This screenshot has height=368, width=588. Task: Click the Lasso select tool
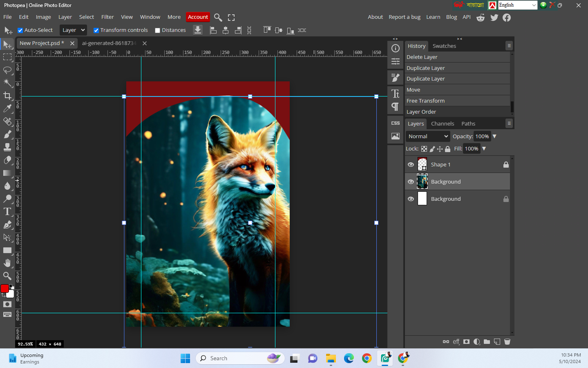tap(7, 70)
